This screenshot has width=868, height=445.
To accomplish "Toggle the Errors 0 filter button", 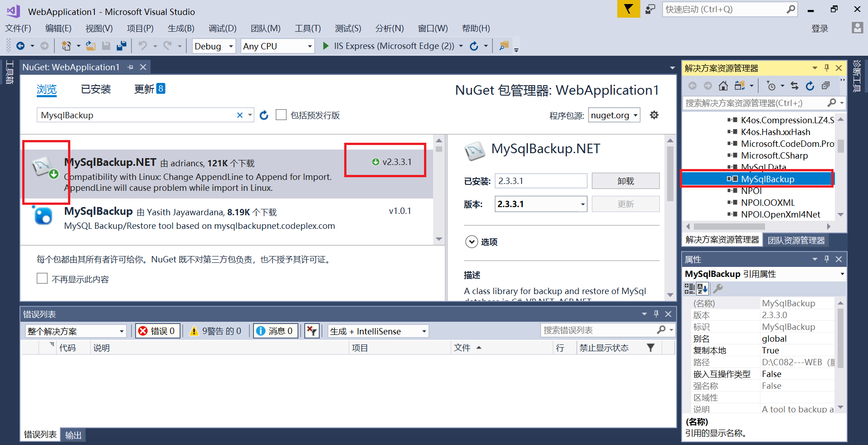I will point(157,331).
